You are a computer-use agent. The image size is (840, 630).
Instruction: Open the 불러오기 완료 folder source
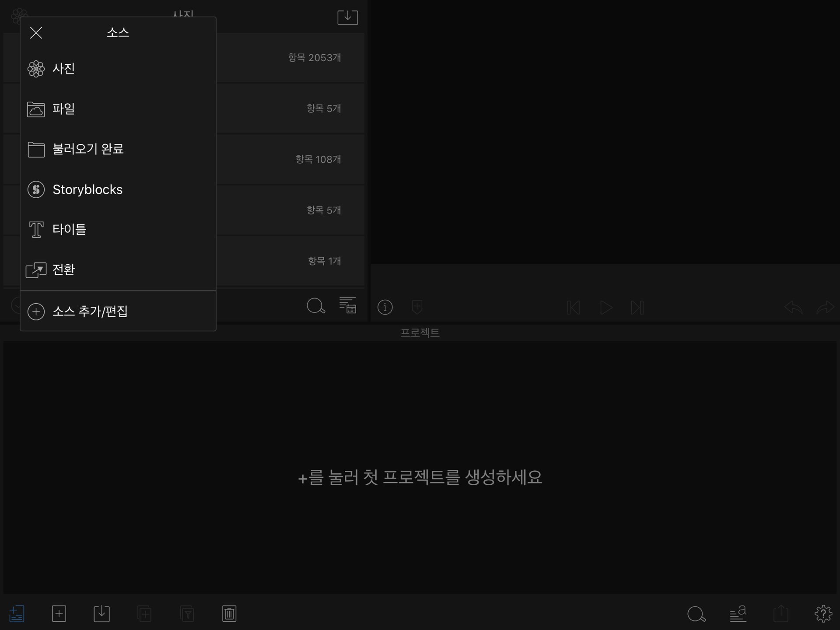click(87, 149)
